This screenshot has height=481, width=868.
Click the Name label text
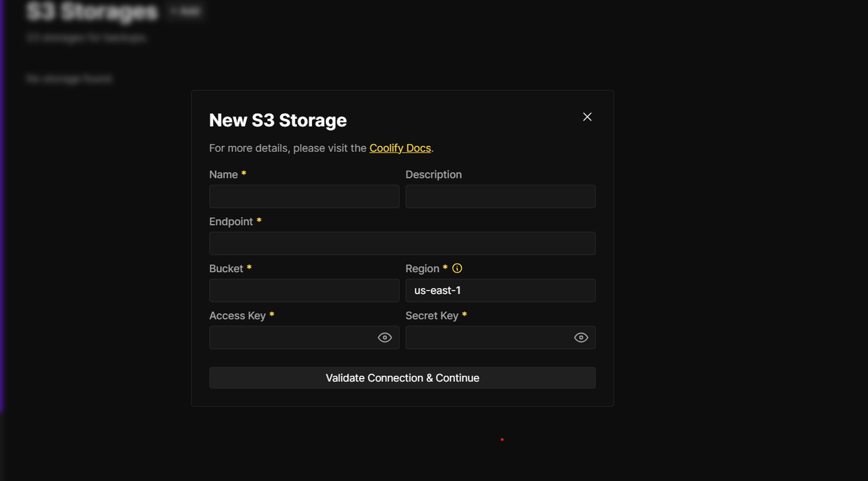click(x=224, y=174)
